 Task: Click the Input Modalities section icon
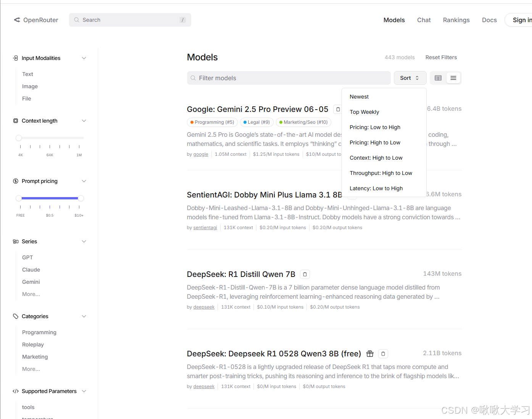pos(16,58)
